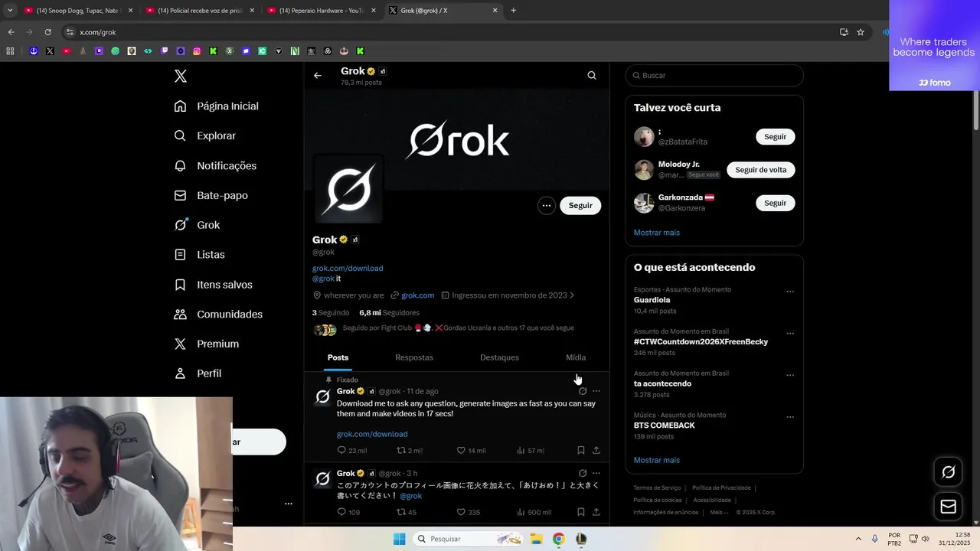This screenshot has width=980, height=551.
Task: Open Página Inicial in the sidebar
Action: (x=217, y=106)
